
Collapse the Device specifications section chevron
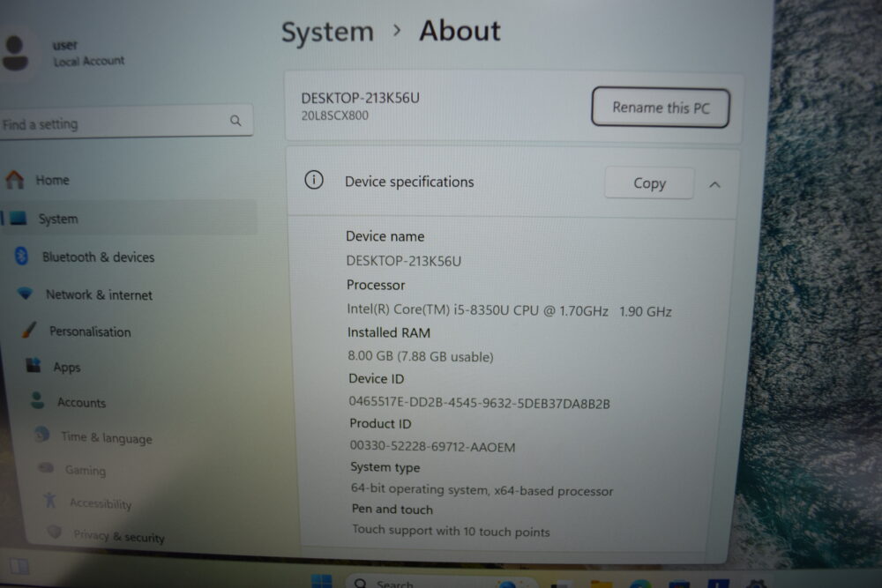click(714, 184)
